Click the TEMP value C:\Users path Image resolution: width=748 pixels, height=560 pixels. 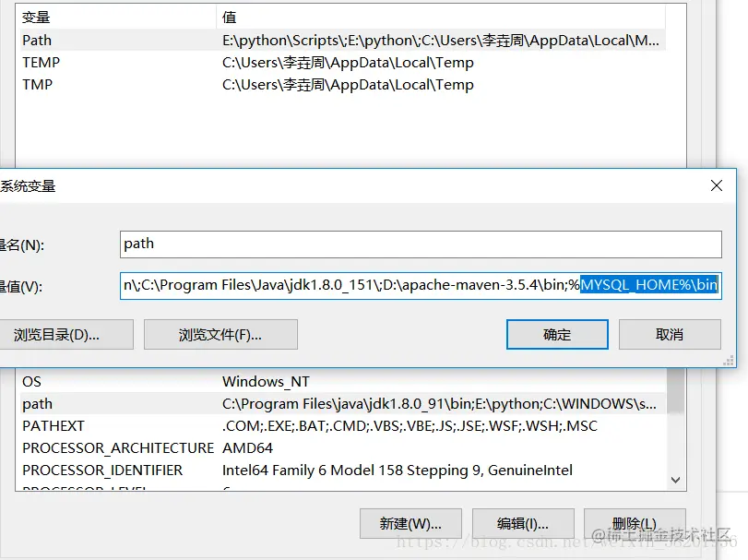click(x=348, y=63)
